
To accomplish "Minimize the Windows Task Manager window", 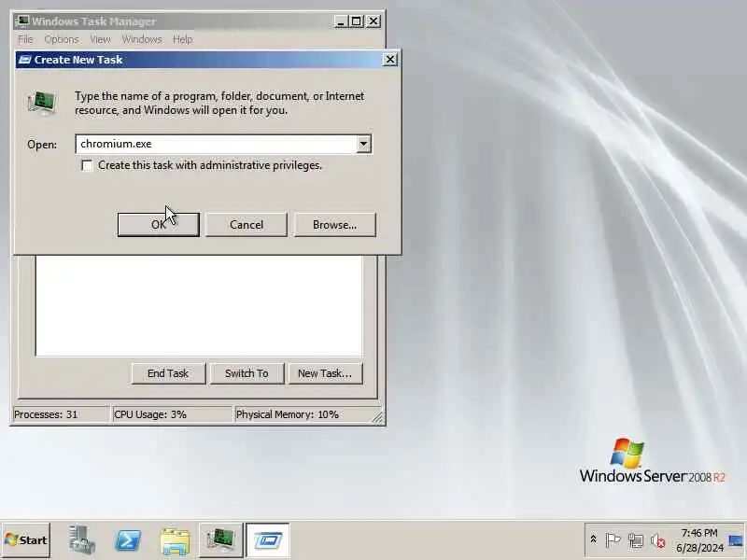I will 341,21.
